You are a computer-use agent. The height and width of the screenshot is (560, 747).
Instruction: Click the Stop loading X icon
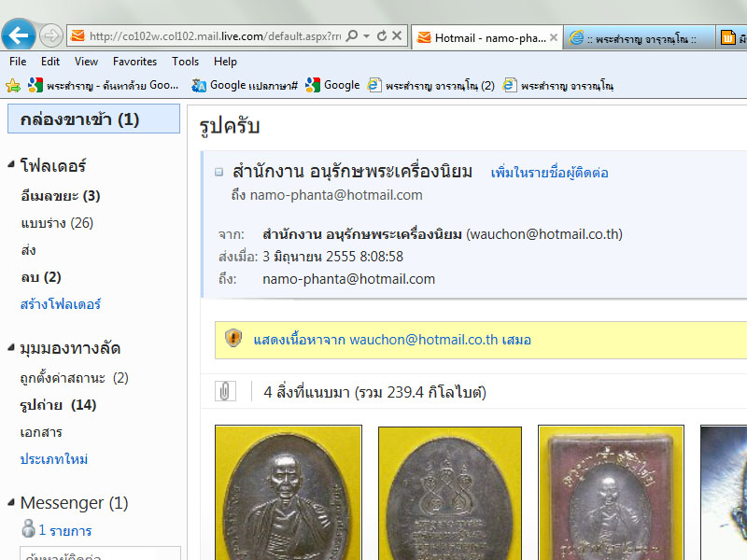[x=397, y=35]
